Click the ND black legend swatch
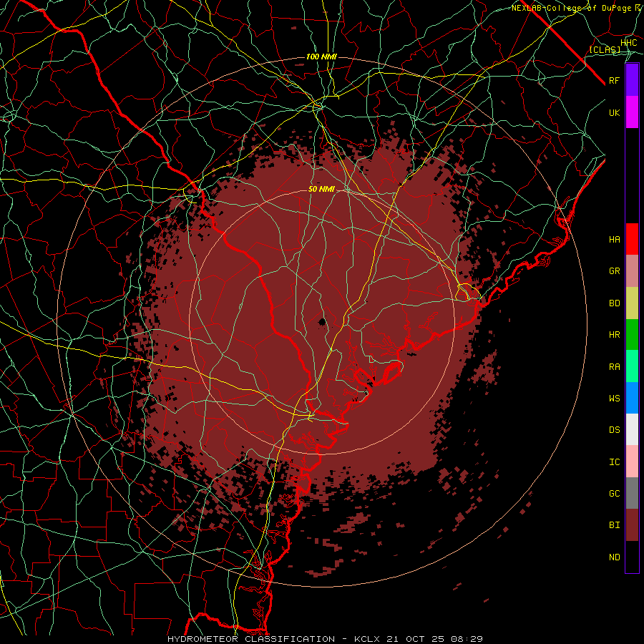644x644 pixels. pos(632,557)
